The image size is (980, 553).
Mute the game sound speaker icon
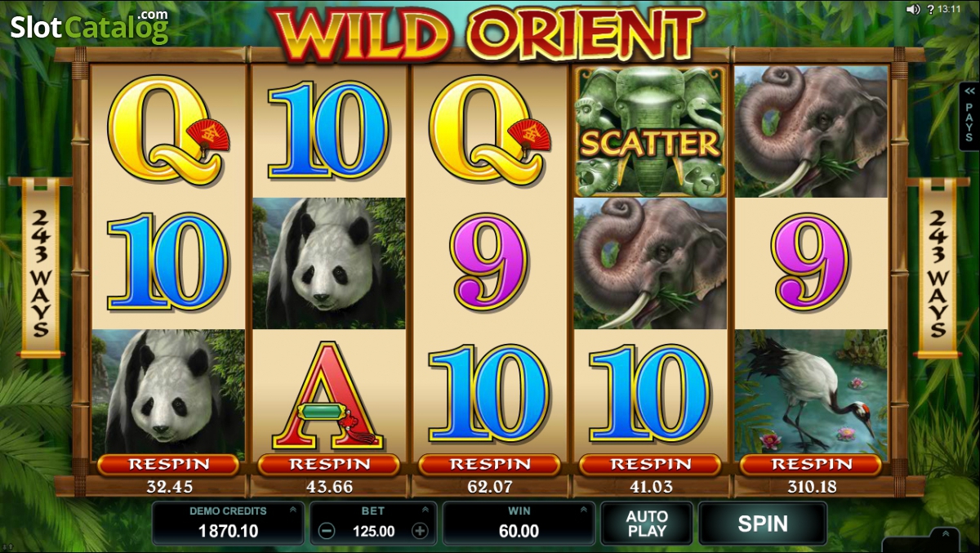click(913, 9)
